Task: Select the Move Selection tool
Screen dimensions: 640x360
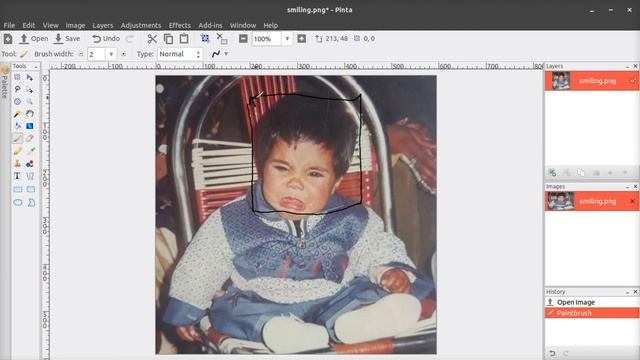Action: tap(30, 89)
